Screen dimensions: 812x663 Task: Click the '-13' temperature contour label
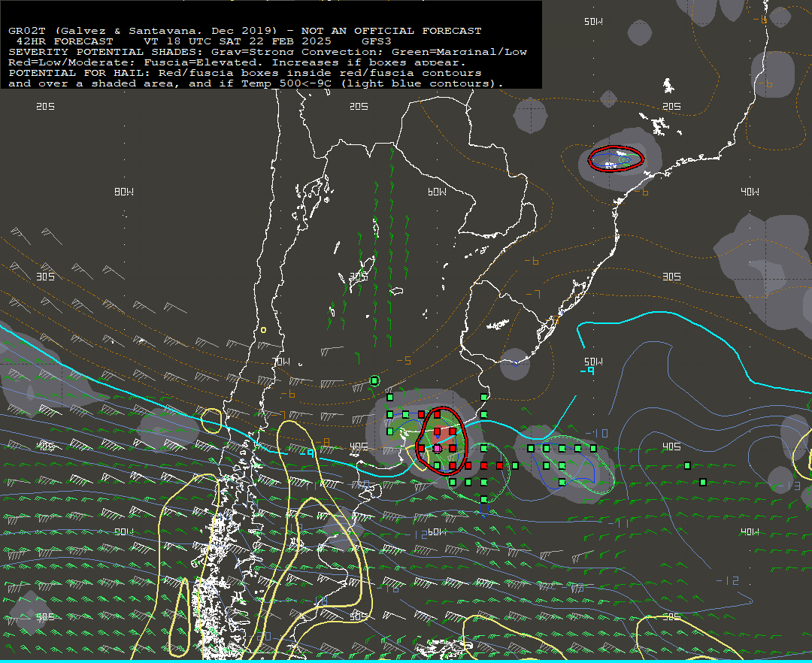pos(789,486)
